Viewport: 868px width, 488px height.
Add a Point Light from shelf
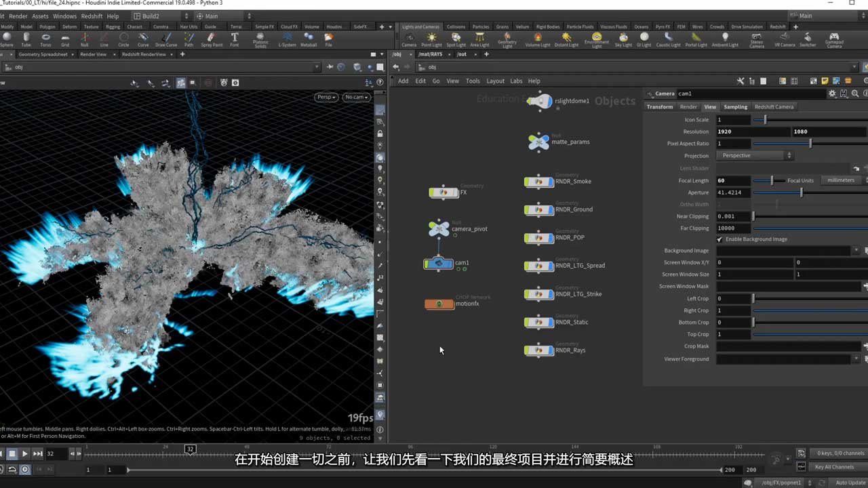(x=431, y=39)
